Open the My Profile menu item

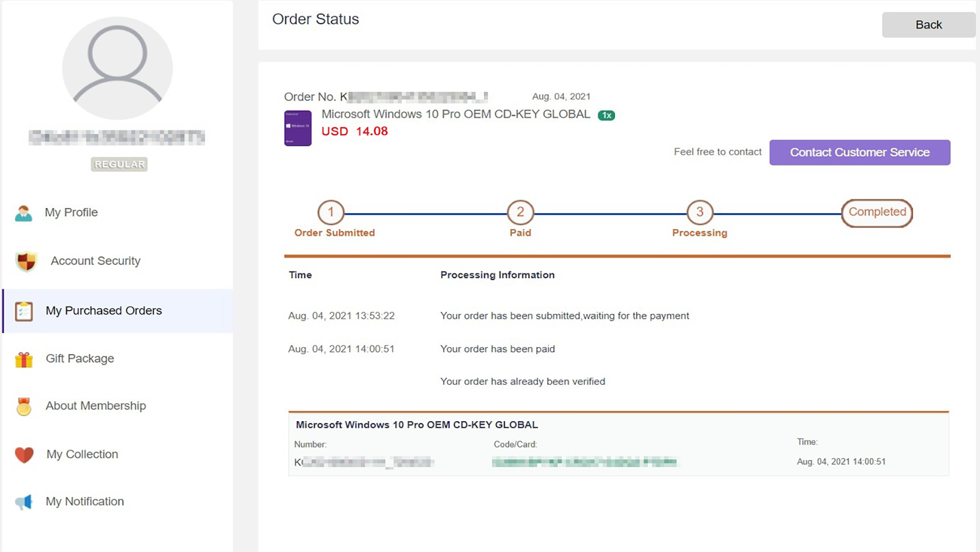tap(71, 212)
